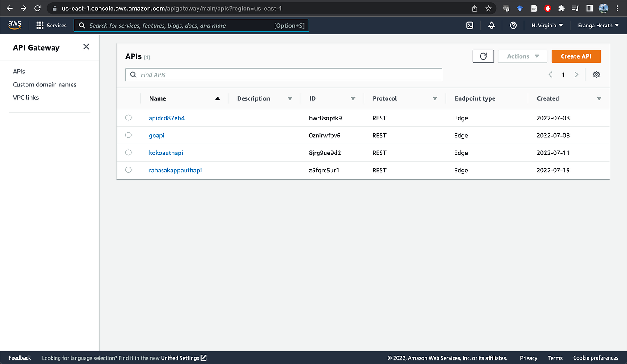Select the rahasakappauthapi radio button
Screen dimensions: 627x364
129,170
